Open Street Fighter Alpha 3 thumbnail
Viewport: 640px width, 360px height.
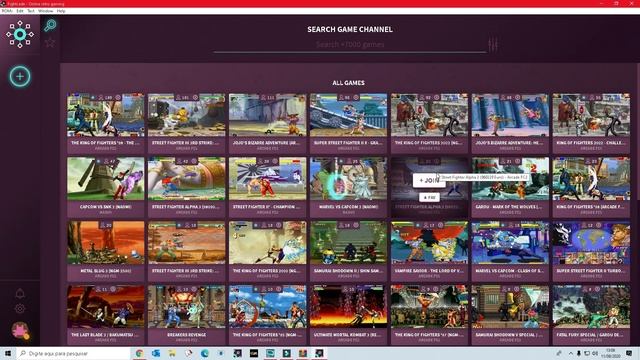187,179
